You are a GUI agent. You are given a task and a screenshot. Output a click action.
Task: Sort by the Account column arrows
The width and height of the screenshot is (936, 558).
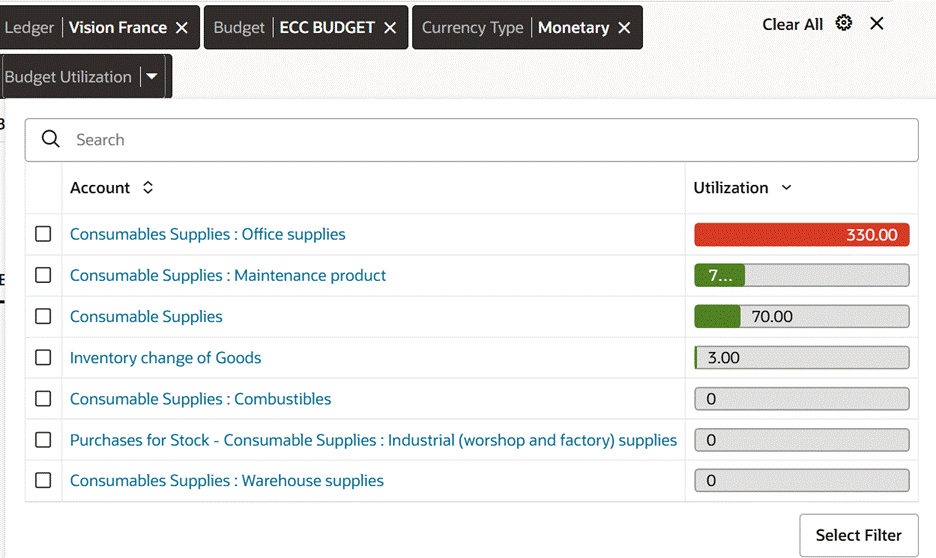click(x=148, y=188)
